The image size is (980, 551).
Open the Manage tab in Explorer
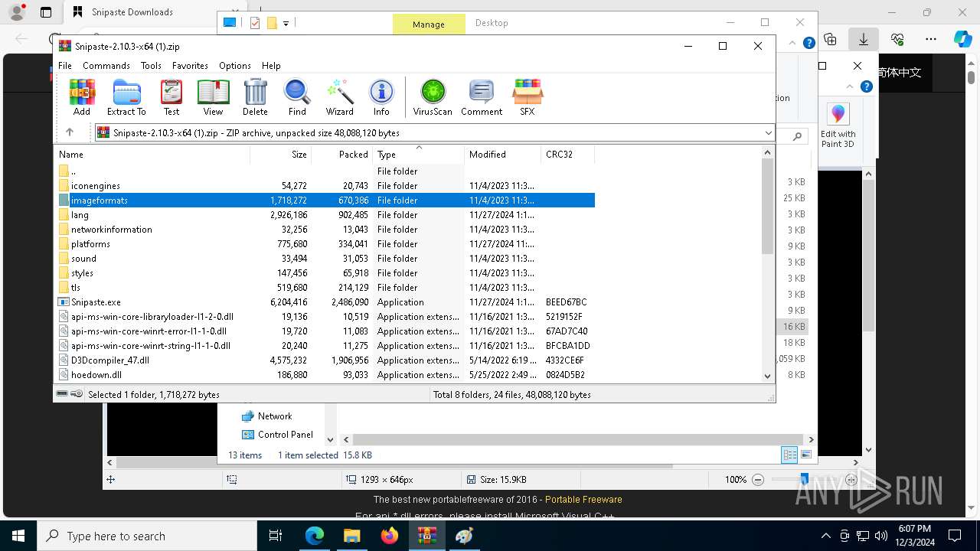(x=429, y=24)
